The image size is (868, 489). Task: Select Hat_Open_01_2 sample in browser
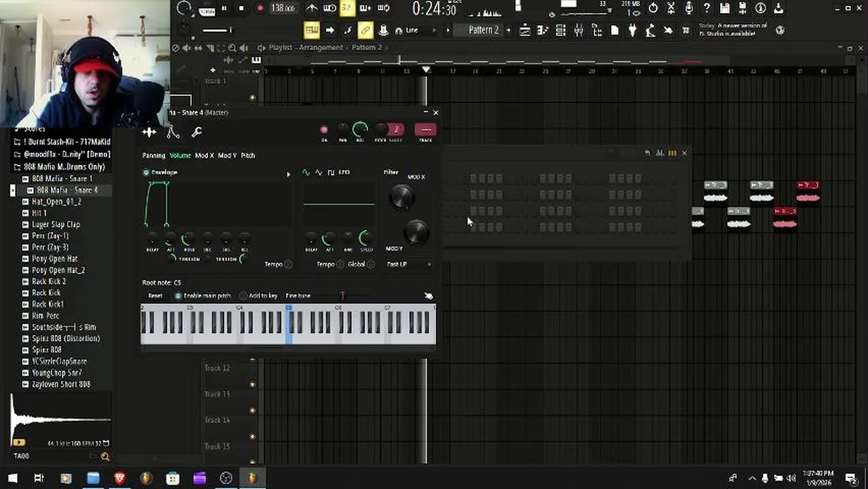coord(56,202)
